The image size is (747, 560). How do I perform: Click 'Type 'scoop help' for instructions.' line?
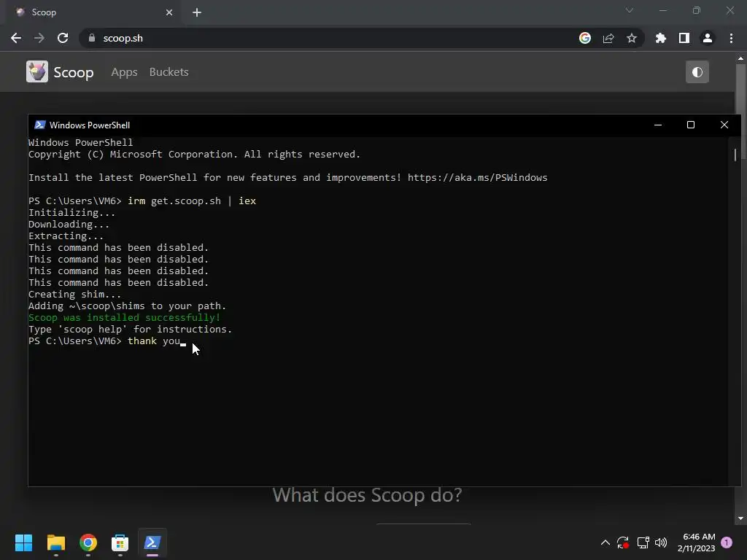[130, 330]
